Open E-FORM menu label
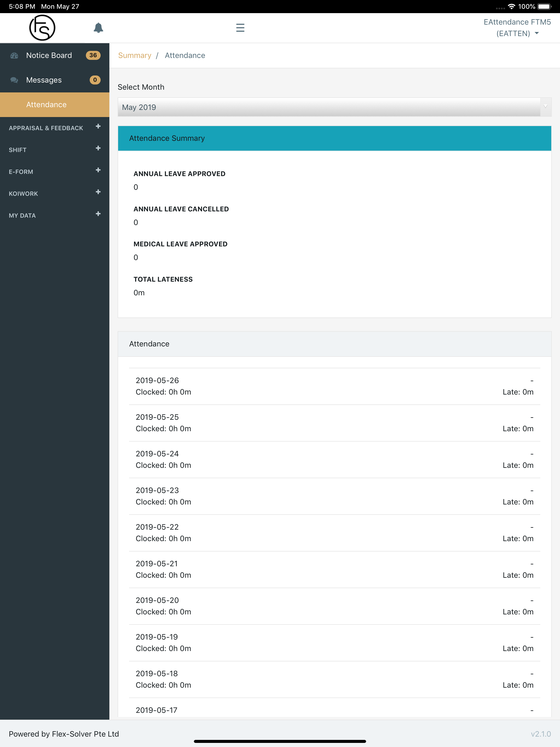The height and width of the screenshot is (747, 560). (x=21, y=172)
